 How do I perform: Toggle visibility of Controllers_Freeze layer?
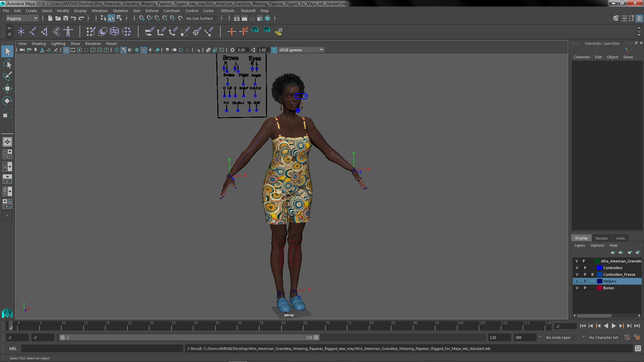coord(577,275)
